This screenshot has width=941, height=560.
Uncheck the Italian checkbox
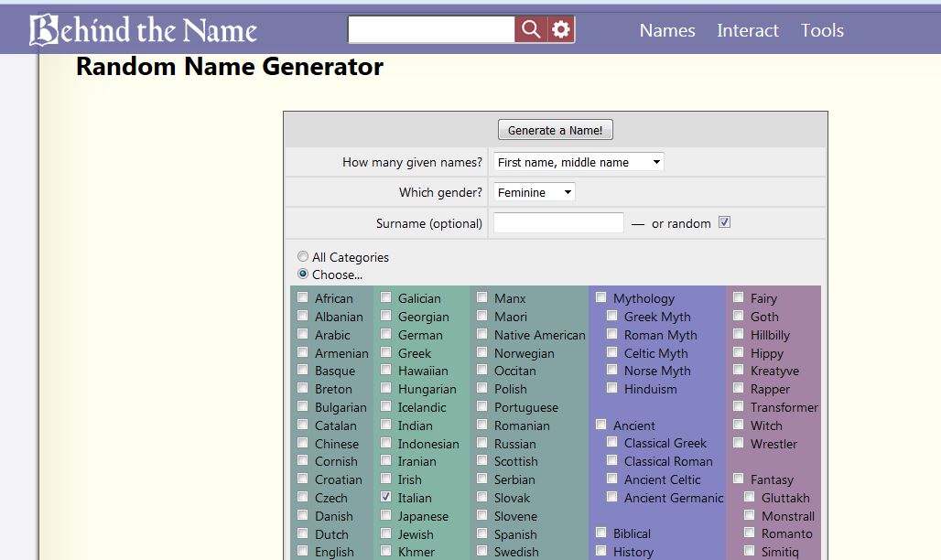[386, 497]
